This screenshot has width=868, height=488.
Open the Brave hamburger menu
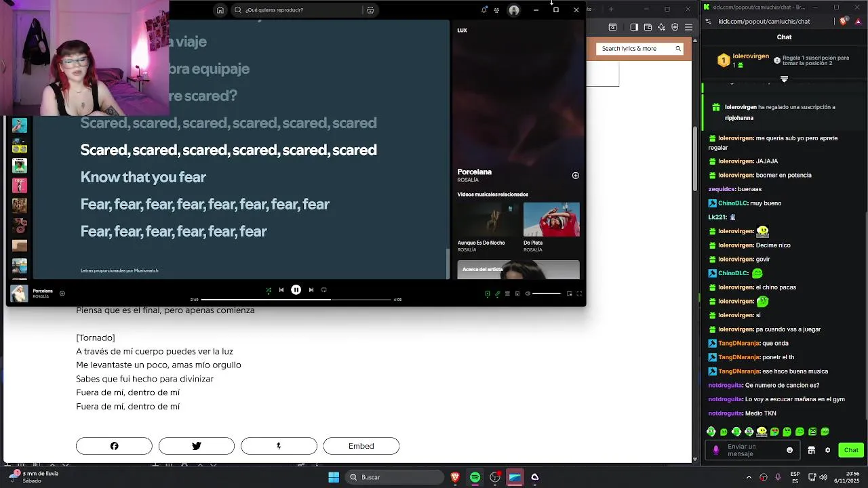point(688,27)
